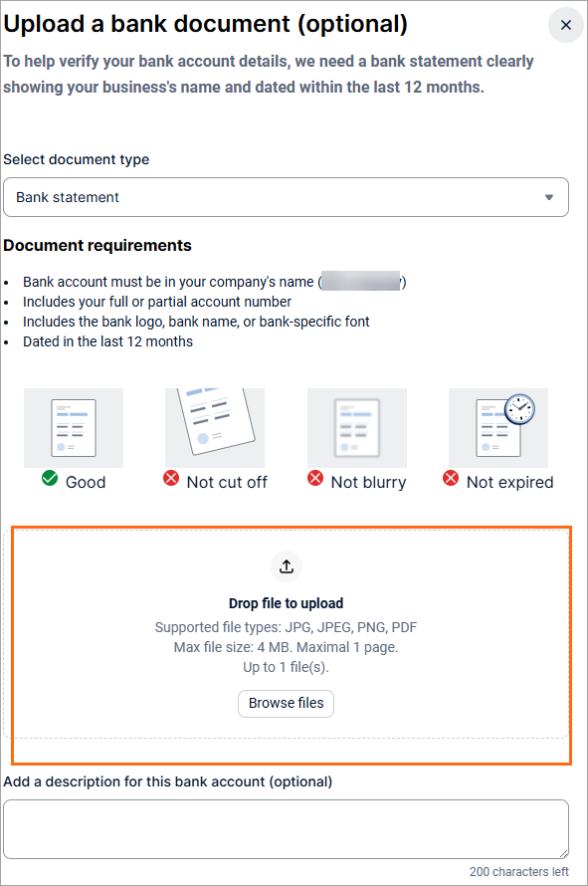Screen dimensions: 588x886
Task: Open the Bank statement document type dropdown
Action: pos(286,197)
